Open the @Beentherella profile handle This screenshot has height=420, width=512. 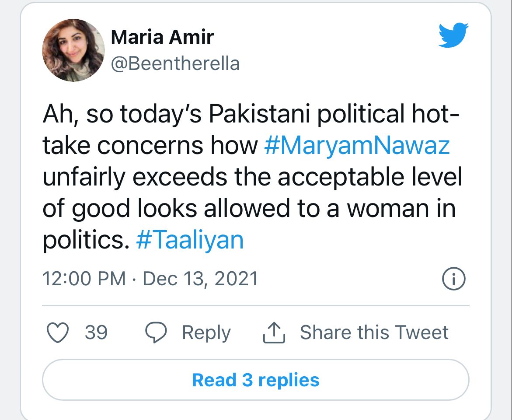pos(176,63)
